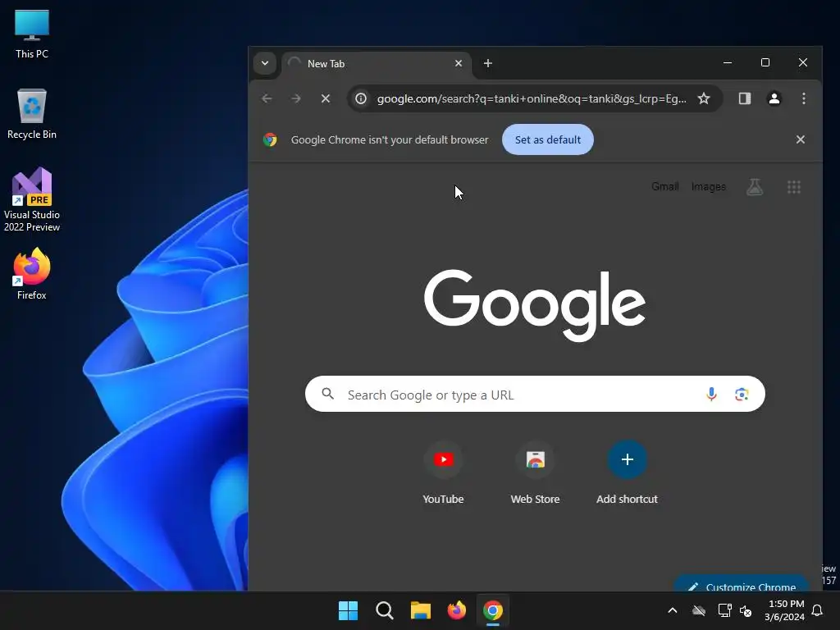Open the Images link
Viewport: 840px width, 630px height.
(x=708, y=187)
